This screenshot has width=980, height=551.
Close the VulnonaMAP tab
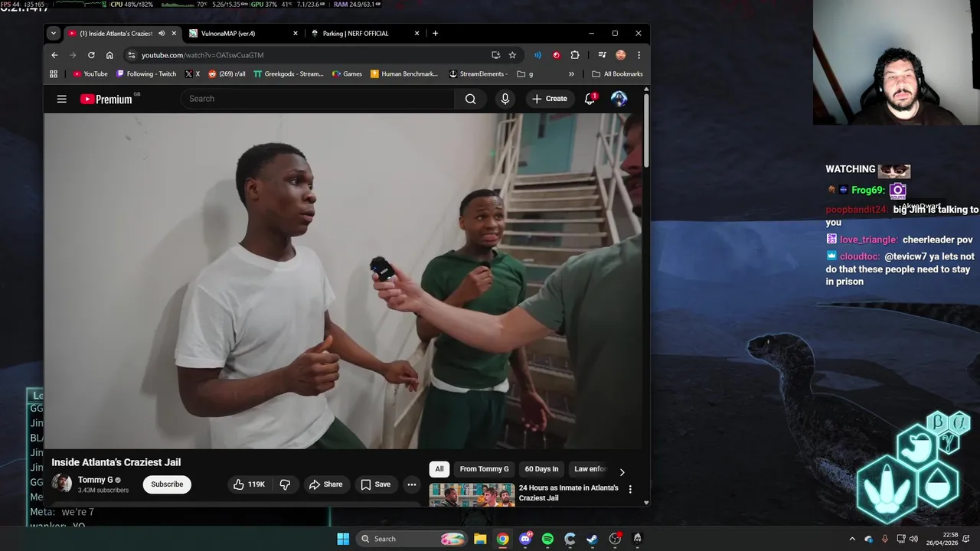pyautogui.click(x=296, y=34)
